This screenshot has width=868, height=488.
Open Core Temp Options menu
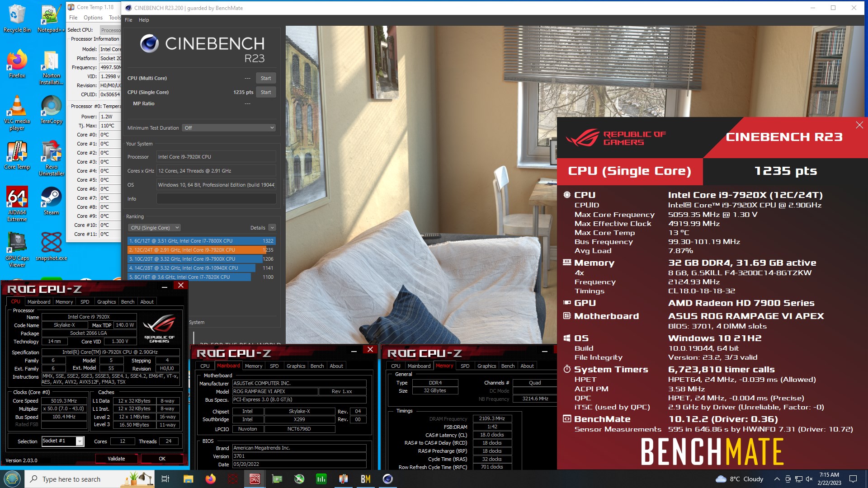[93, 18]
